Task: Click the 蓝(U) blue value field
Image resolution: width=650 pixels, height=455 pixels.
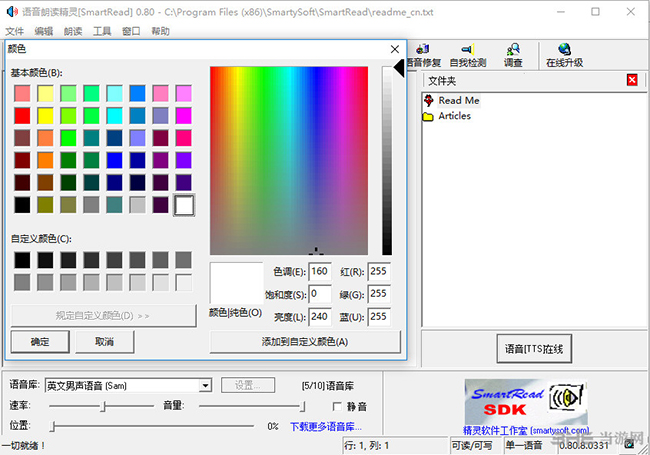Action: click(378, 317)
